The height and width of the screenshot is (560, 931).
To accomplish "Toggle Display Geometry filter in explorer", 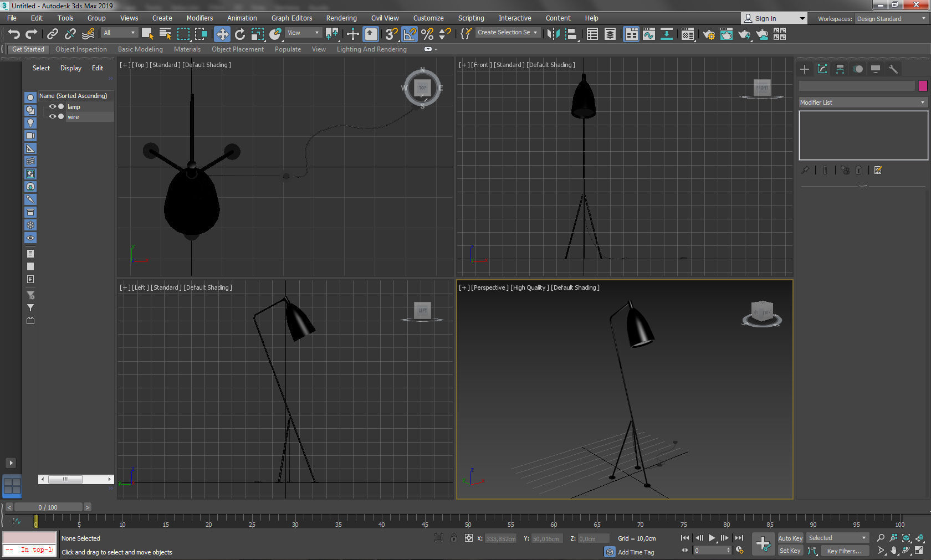I will tap(30, 97).
